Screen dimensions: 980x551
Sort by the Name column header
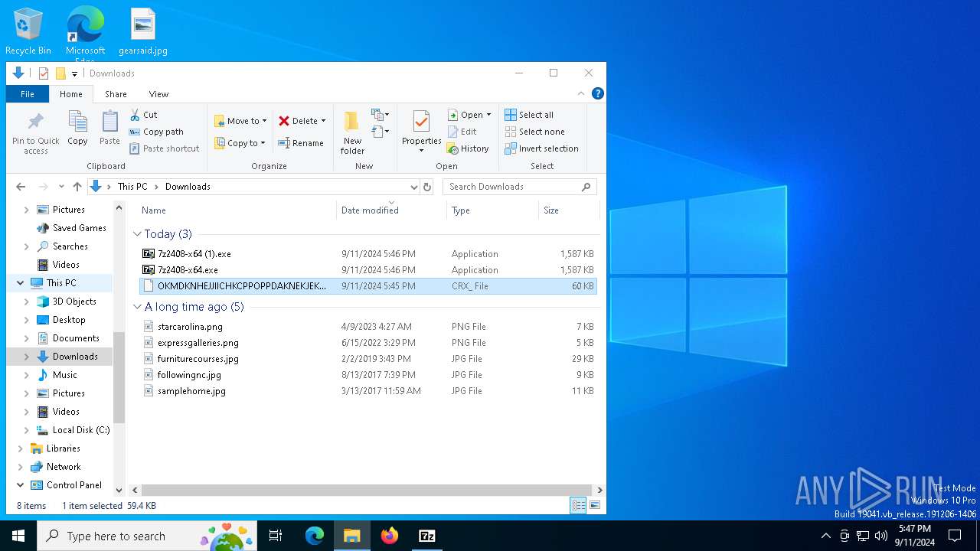(x=237, y=210)
